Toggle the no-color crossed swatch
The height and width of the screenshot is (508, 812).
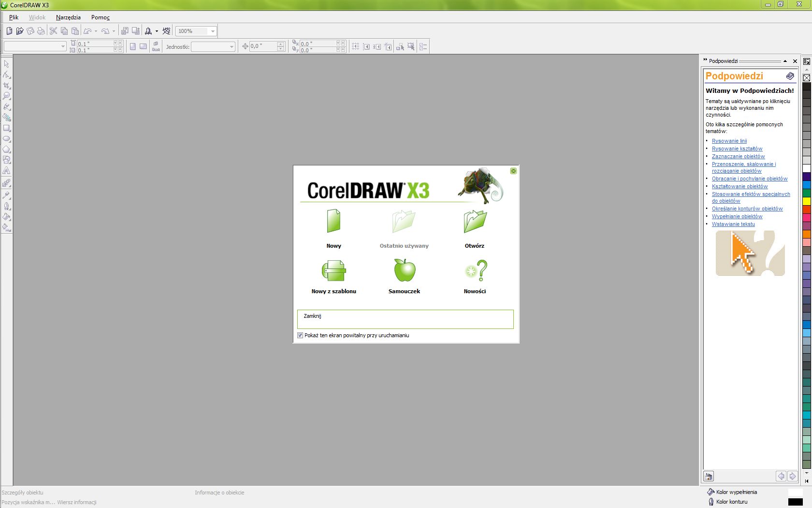tap(807, 78)
